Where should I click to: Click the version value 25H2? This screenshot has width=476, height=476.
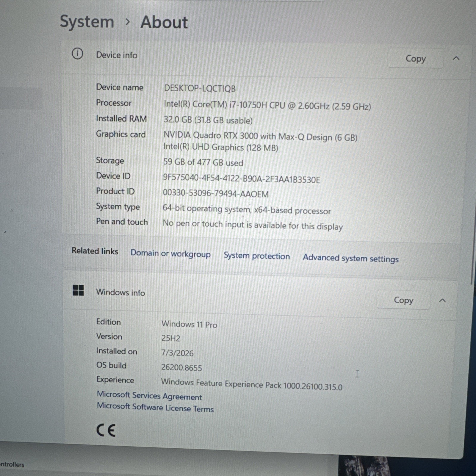171,338
